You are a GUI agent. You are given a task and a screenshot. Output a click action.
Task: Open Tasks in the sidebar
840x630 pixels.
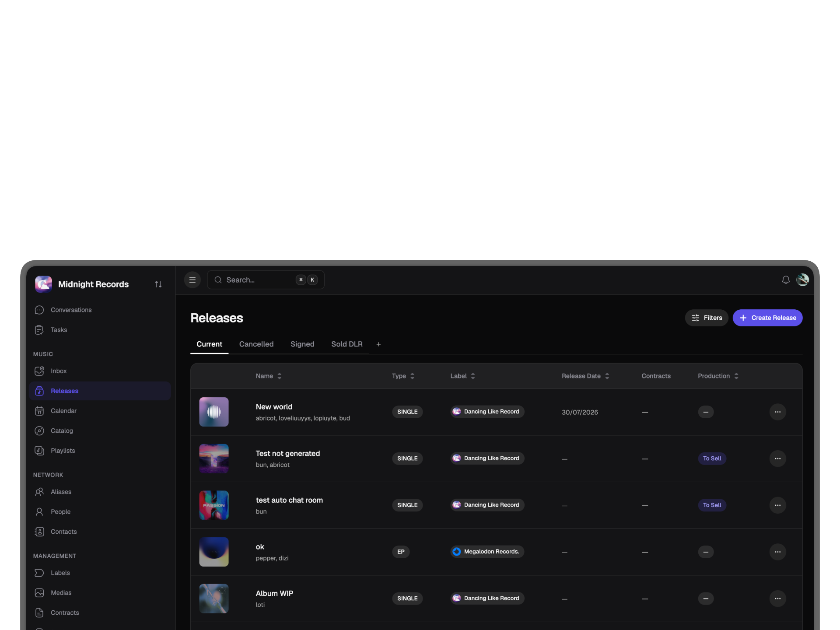pyautogui.click(x=100, y=330)
